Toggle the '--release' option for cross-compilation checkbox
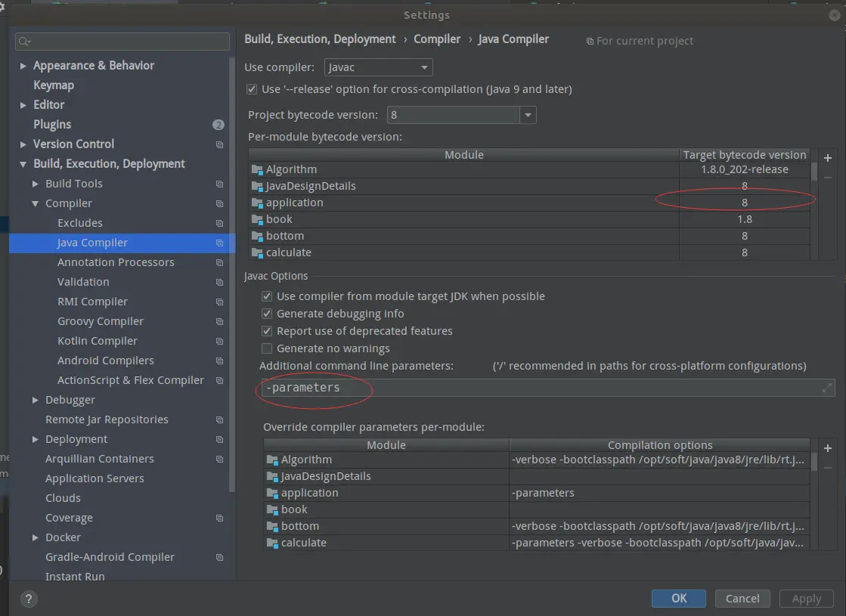This screenshot has width=846, height=616. tap(252, 89)
